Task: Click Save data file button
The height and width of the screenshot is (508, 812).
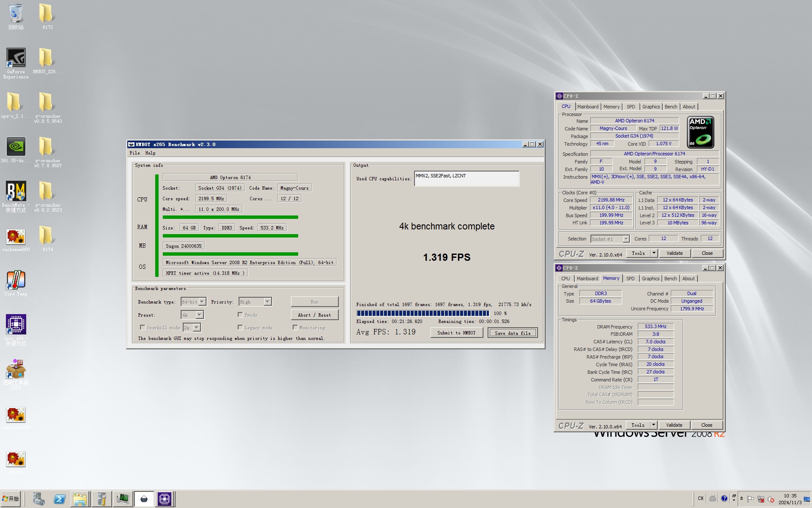Action: (x=513, y=333)
